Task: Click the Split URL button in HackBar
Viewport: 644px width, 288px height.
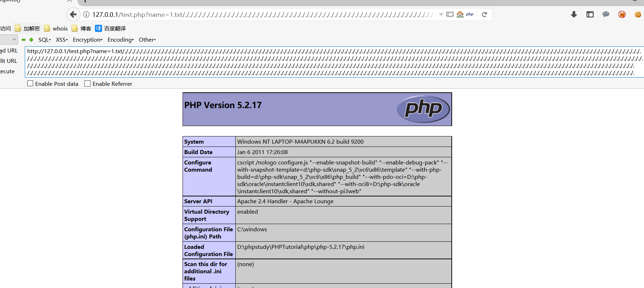Action: pos(9,61)
